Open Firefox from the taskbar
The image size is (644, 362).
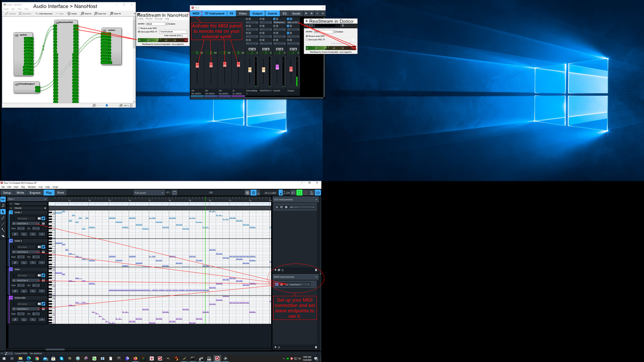tap(135, 358)
